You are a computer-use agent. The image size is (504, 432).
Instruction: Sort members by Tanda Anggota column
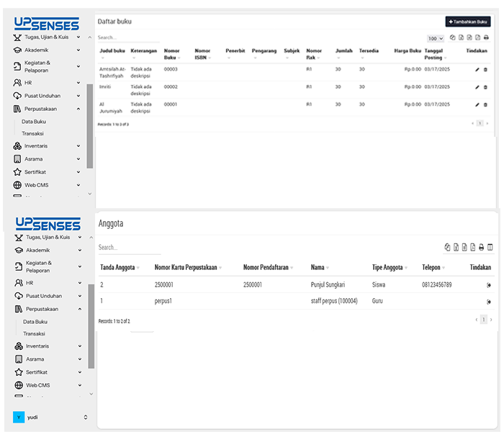tap(120, 267)
